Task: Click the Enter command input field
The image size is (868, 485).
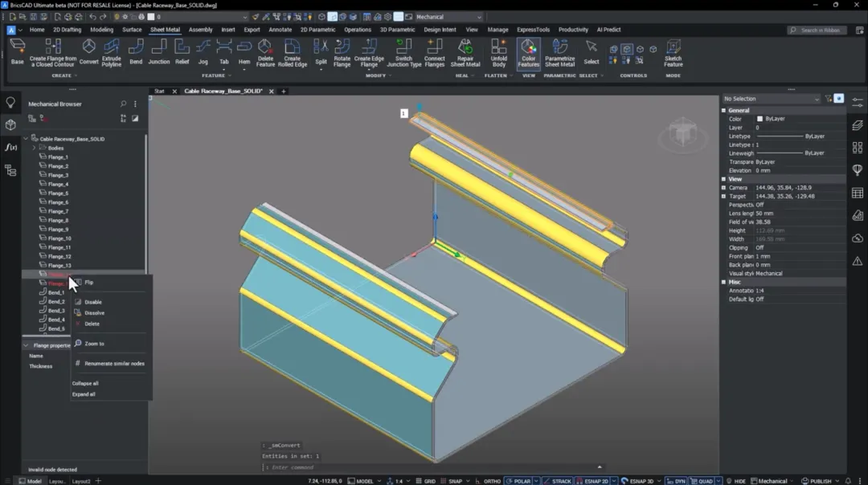Action: [432, 467]
